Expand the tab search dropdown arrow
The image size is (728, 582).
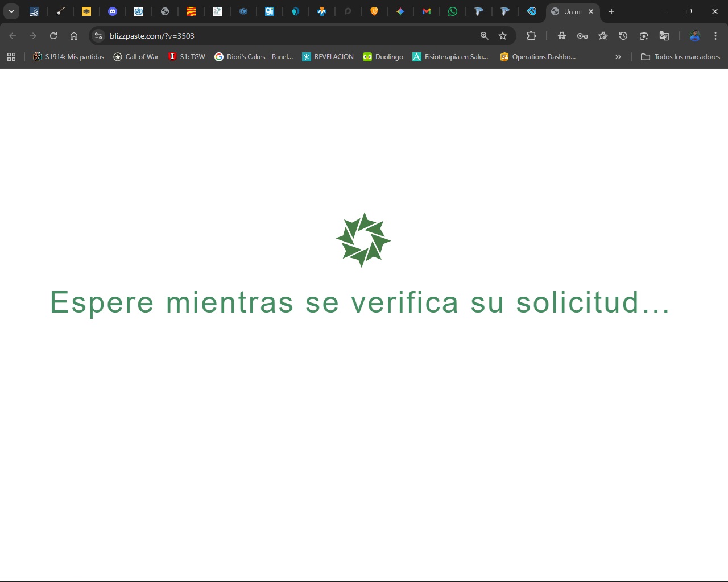click(11, 11)
